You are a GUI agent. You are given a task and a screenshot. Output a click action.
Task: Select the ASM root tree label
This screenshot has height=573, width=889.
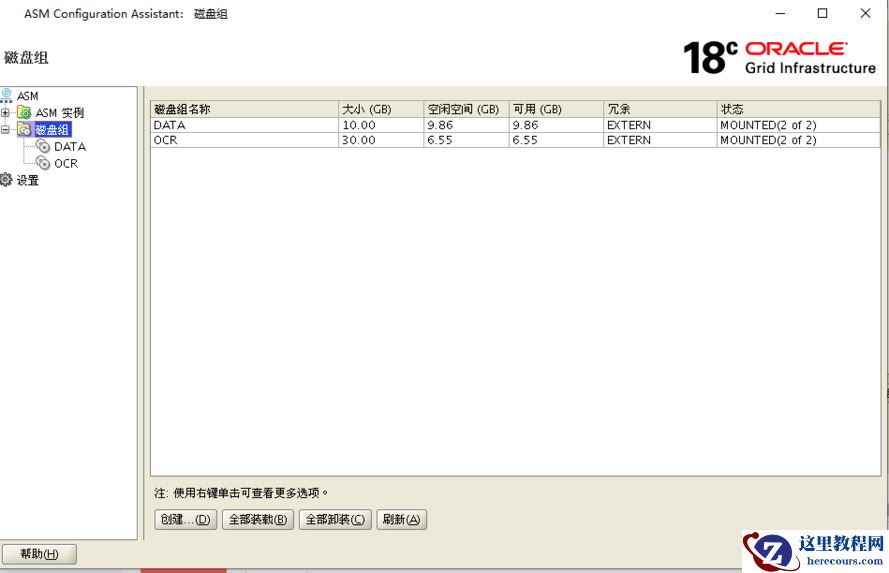(x=27, y=96)
